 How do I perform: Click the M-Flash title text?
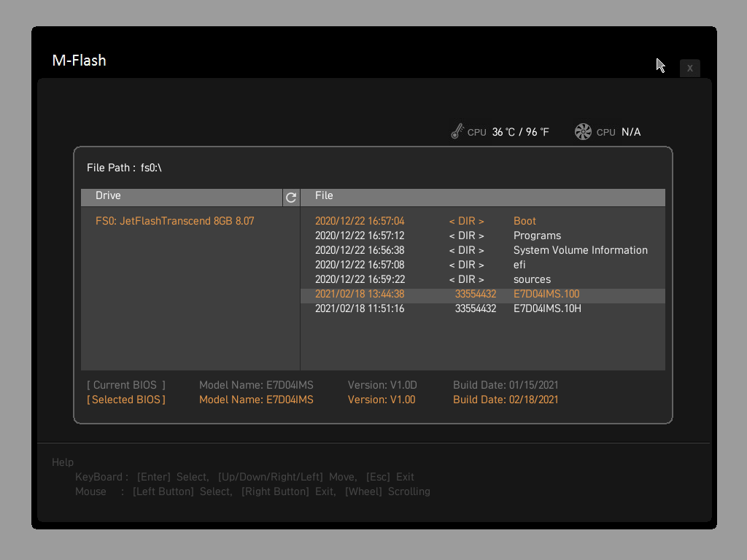[80, 61]
